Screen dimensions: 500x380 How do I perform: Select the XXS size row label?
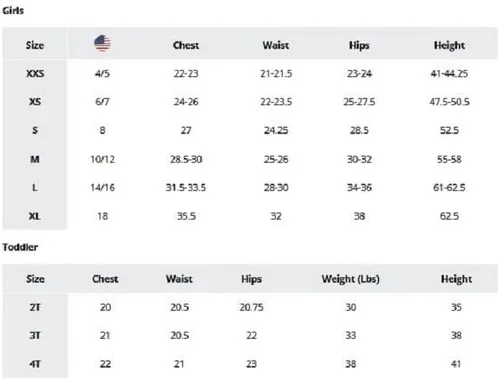pos(35,73)
